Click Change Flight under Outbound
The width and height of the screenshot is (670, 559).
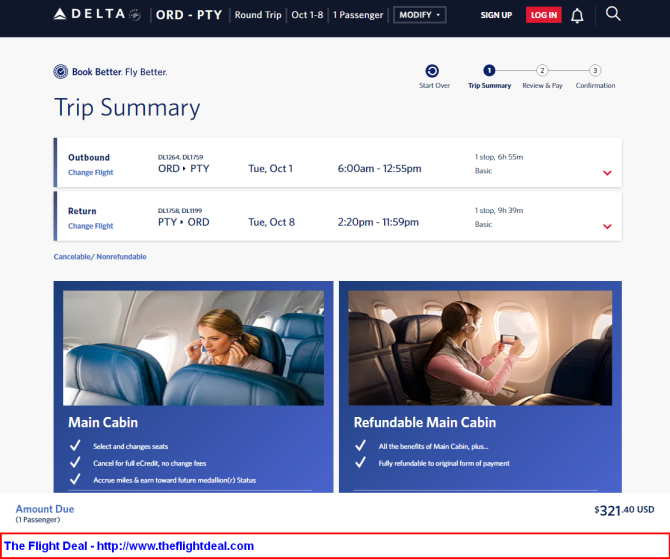90,173
